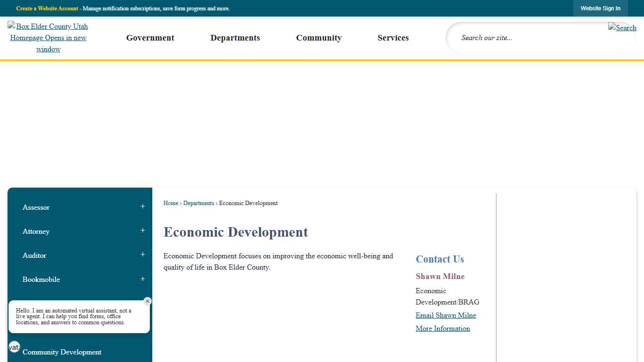Open Departments from the breadcrumb trail
Viewport: 644px width, 362px height.
pos(198,203)
